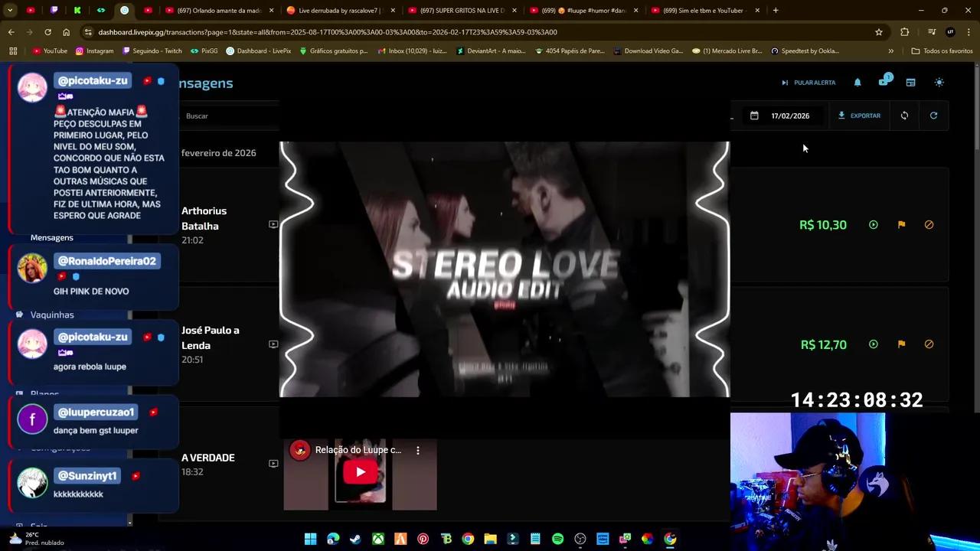980x551 pixels.
Task: Open the Instagram bookmark
Action: (x=94, y=51)
